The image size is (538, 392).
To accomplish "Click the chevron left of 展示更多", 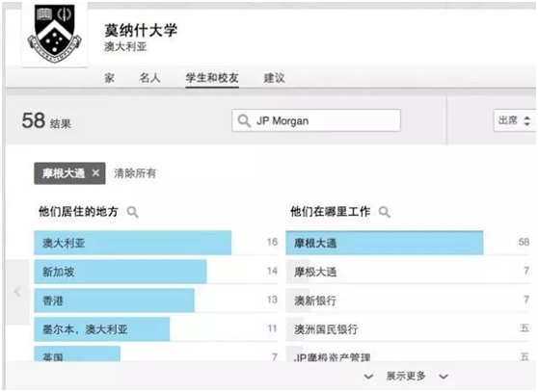I will pos(368,377).
